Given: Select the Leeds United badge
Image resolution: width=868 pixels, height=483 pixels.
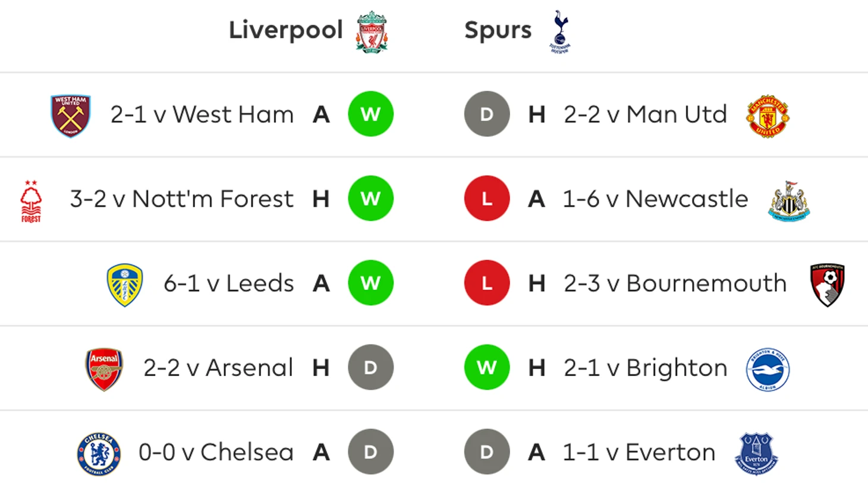Looking at the screenshot, I should click(124, 285).
